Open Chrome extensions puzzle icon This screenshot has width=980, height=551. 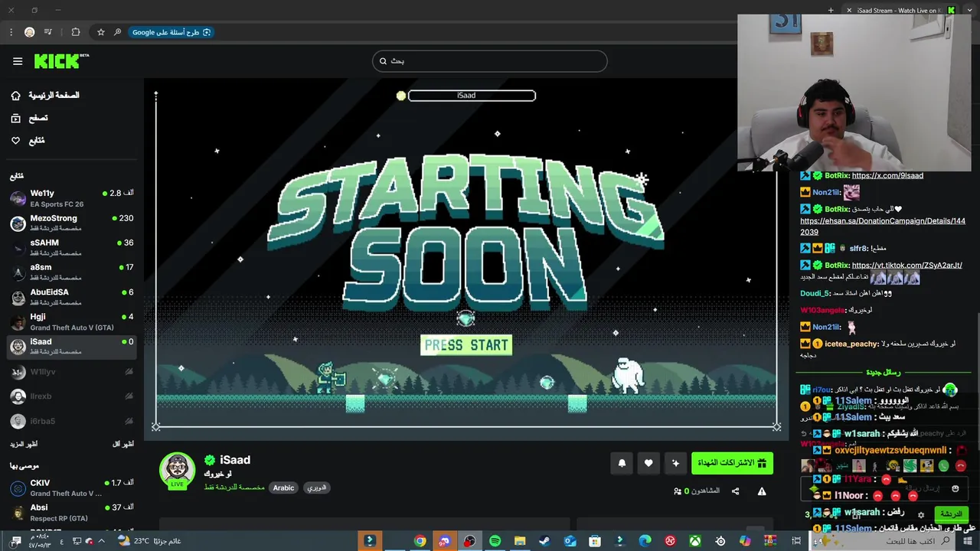point(75,32)
